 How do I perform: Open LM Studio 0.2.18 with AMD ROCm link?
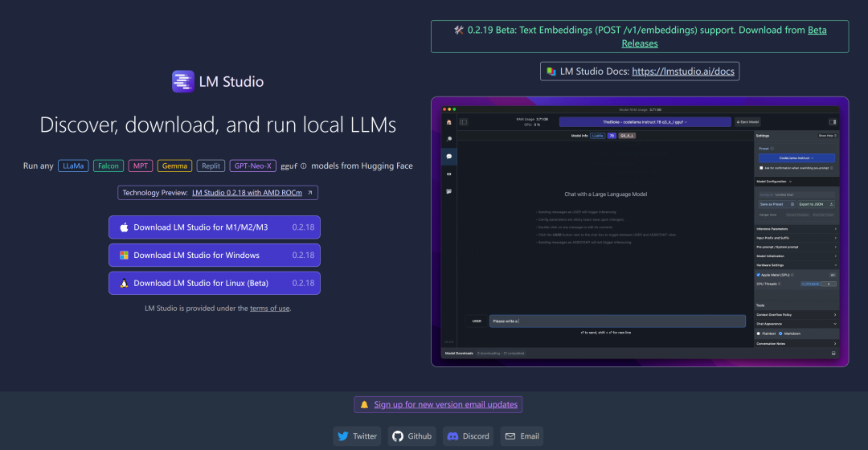(x=247, y=193)
